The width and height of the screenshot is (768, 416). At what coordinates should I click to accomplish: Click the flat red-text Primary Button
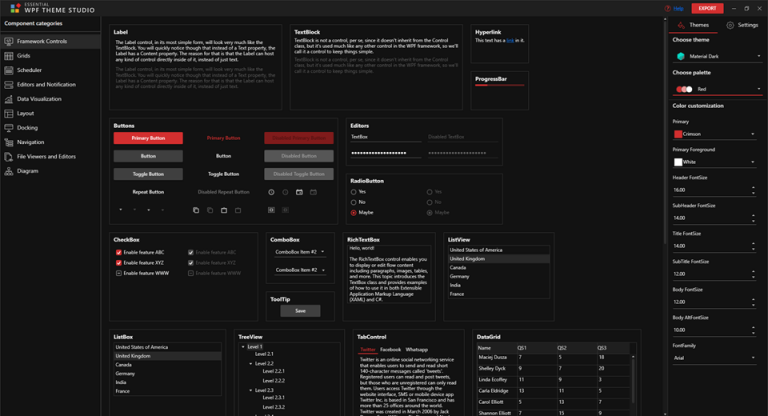pyautogui.click(x=223, y=138)
